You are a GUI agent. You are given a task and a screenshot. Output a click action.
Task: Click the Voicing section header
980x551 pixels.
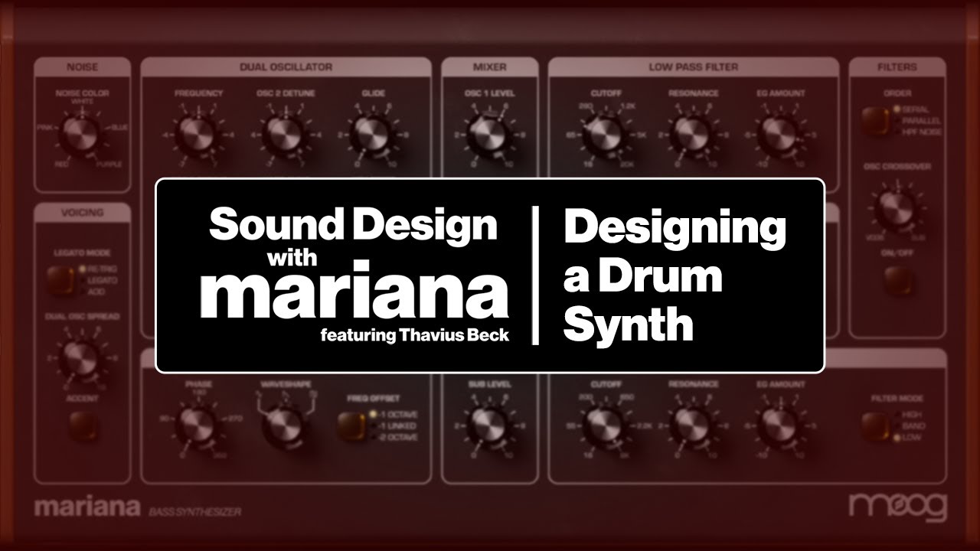(81, 213)
